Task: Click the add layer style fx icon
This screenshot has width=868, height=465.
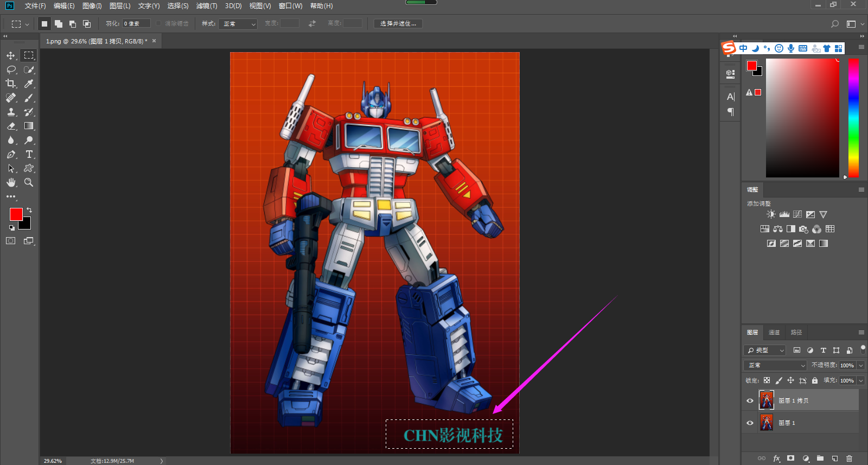Action: (776, 458)
